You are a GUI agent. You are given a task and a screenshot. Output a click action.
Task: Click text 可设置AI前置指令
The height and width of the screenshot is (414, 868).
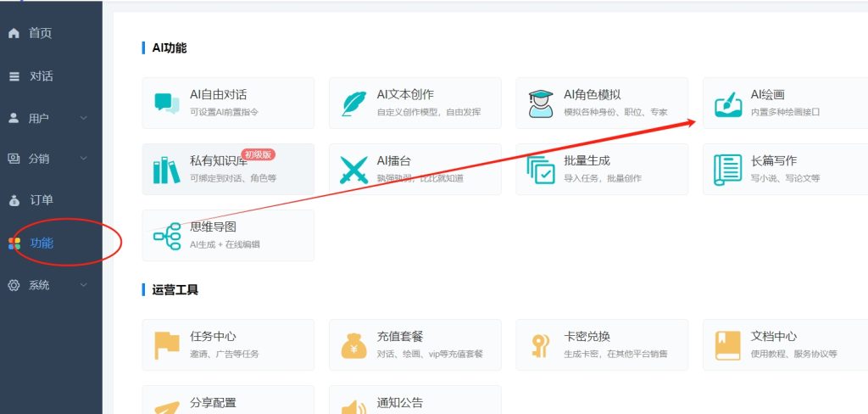[224, 112]
